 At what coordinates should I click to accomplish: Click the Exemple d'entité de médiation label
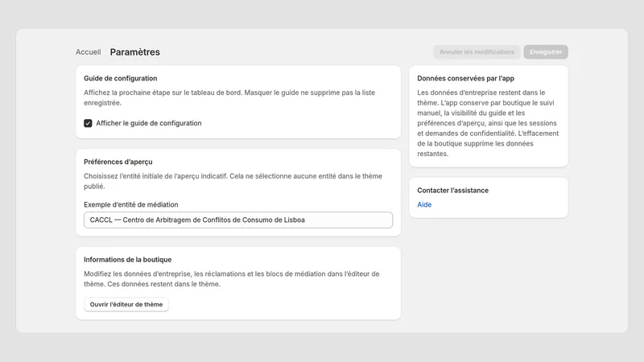tap(130, 204)
